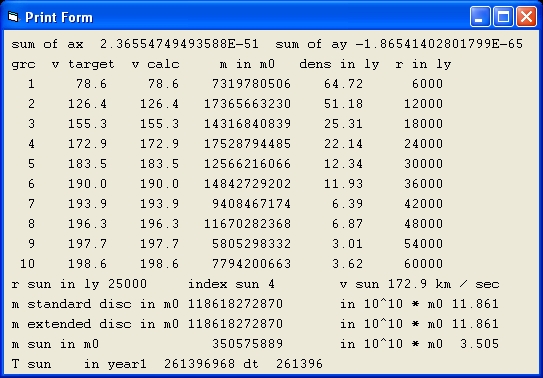The height and width of the screenshot is (378, 543).
Task: Click the 'm standard disc in m0' label
Action: point(95,304)
